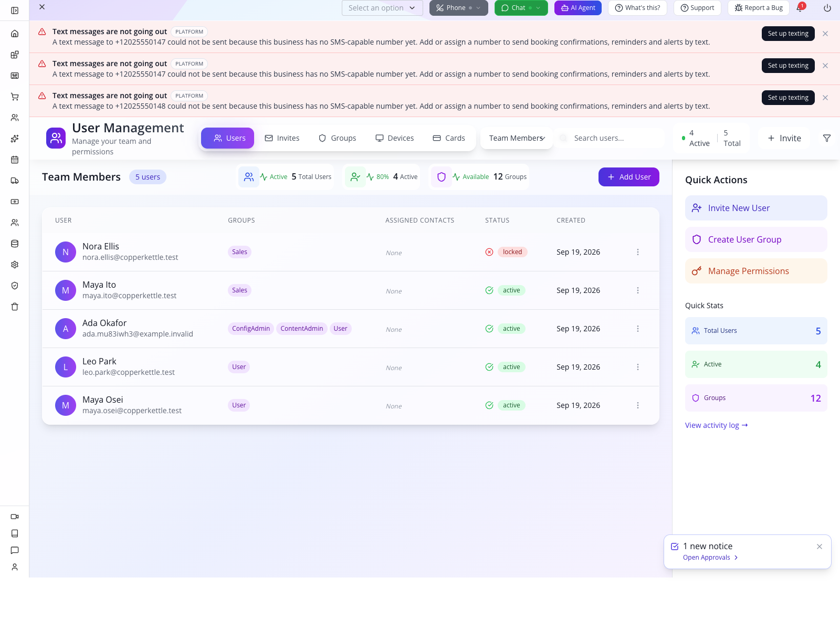Open row actions menu for Ada Okafor
Image resolution: width=840 pixels, height=630 pixels.
coord(638,329)
